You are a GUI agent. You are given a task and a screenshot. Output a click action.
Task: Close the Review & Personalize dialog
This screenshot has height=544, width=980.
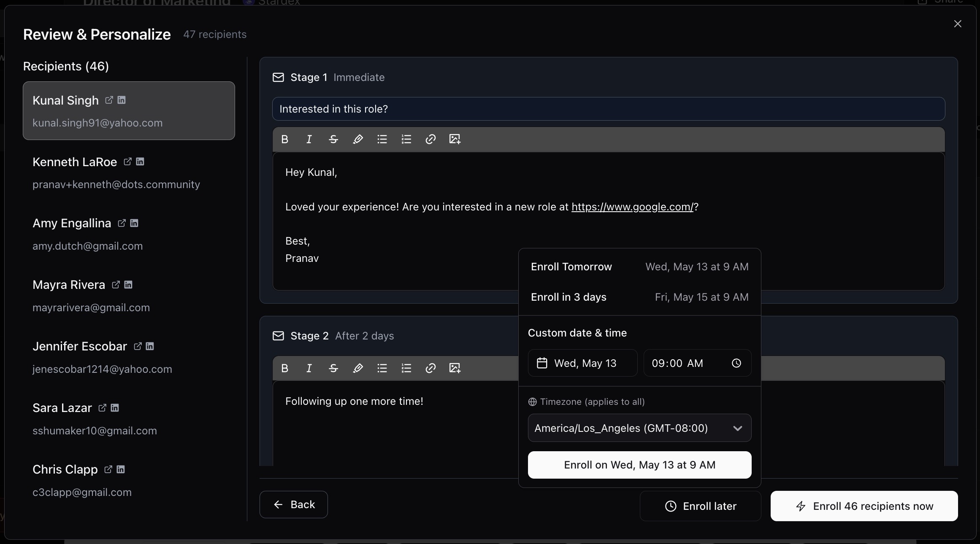[958, 24]
